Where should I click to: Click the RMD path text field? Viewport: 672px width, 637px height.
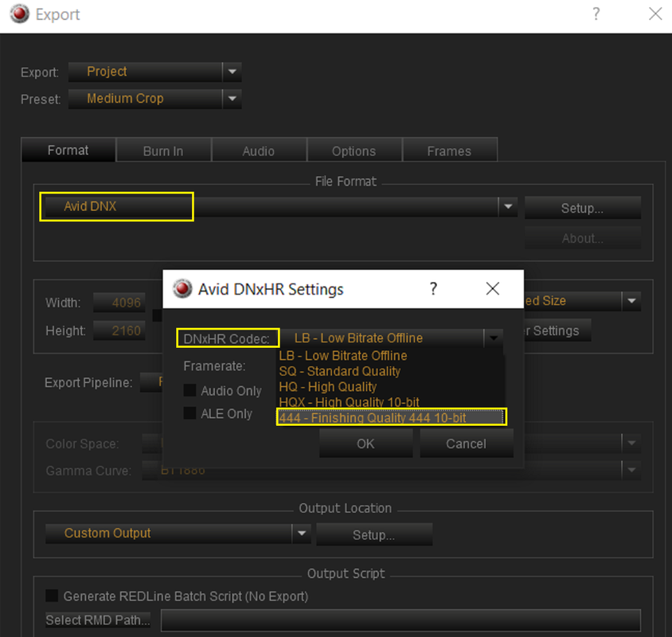coord(400,620)
